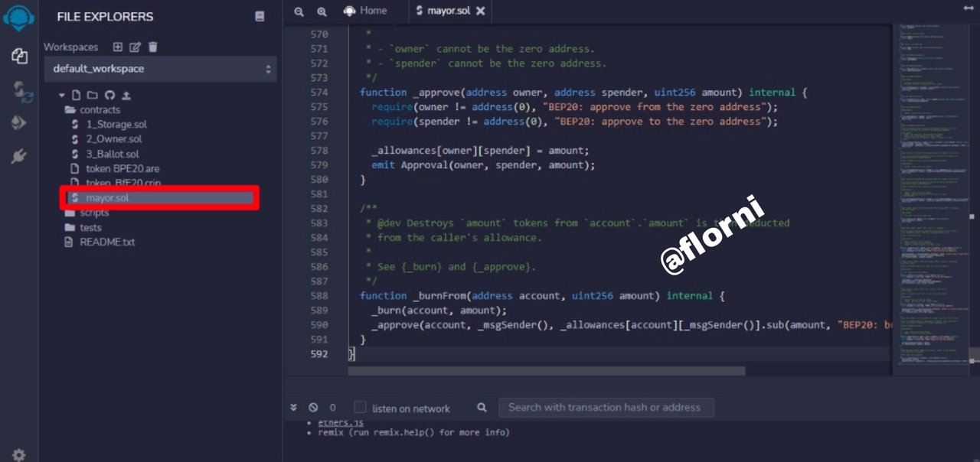Open the default_workspace dropdown
The width and height of the screenshot is (980, 462).
[x=160, y=69]
